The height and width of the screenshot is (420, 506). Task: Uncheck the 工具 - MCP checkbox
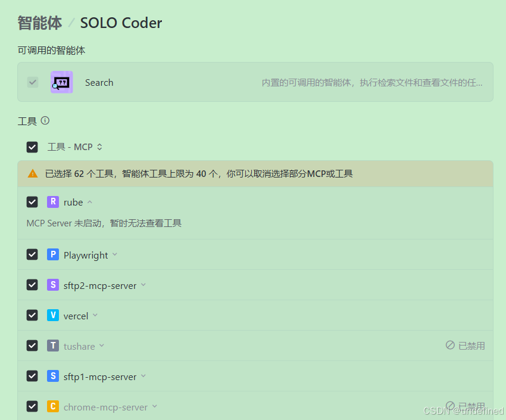pyautogui.click(x=32, y=147)
